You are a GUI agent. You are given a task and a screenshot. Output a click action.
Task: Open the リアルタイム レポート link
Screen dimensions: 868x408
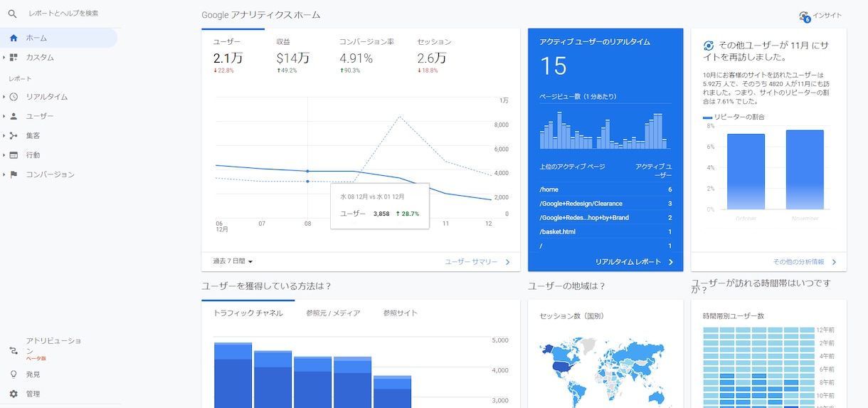[x=634, y=262]
